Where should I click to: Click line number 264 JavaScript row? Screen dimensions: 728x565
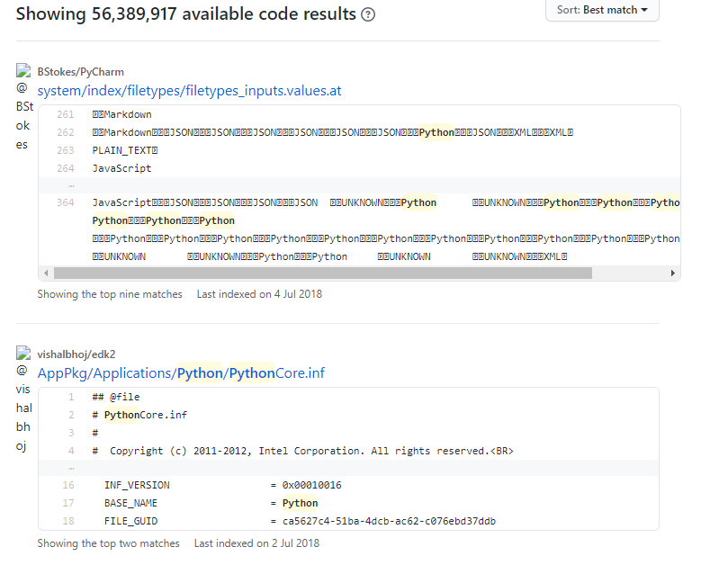(66, 168)
